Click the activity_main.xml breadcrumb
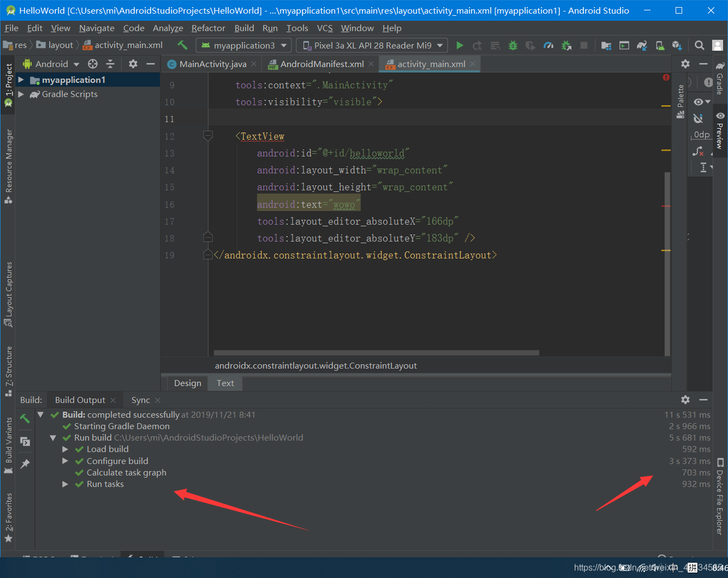728x578 pixels. click(123, 45)
